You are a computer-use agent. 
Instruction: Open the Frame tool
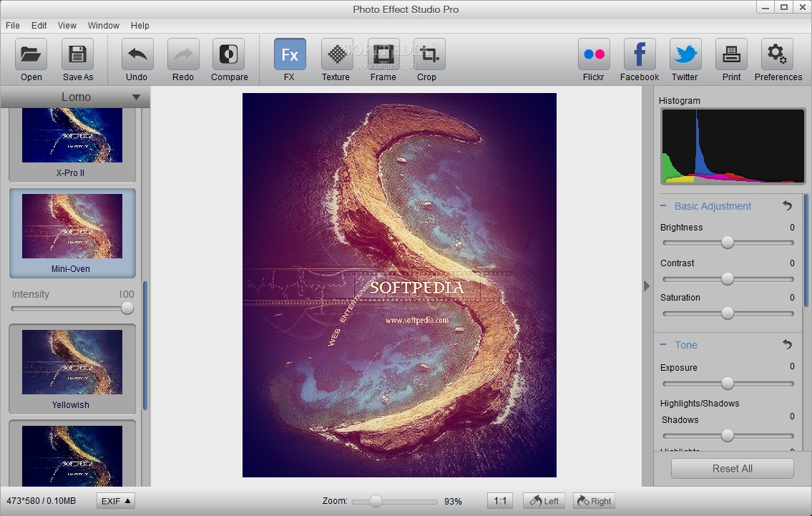[x=383, y=54]
